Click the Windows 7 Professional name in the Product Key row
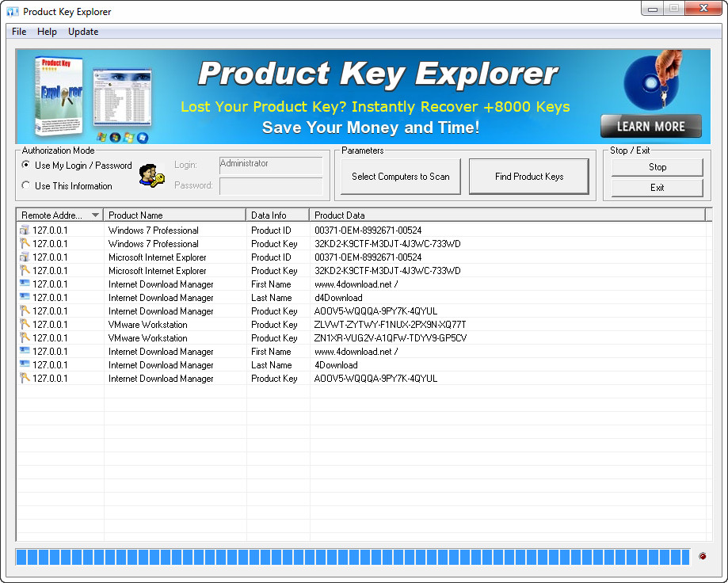The image size is (728, 583). tap(153, 244)
